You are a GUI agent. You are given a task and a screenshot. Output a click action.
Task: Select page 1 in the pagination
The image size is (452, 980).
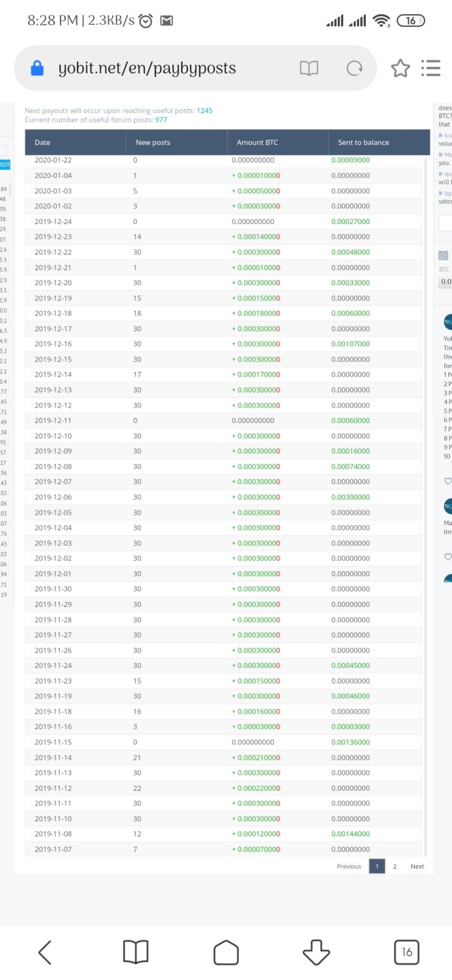[377, 866]
